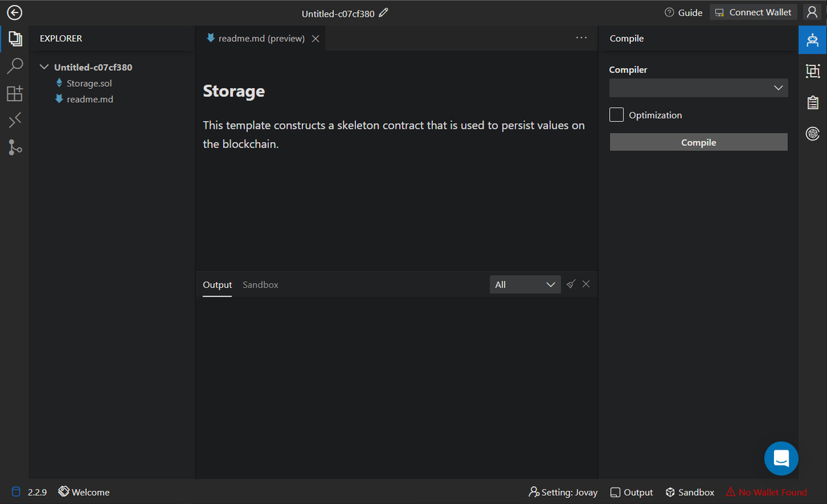
Task: Open the output filter All dropdown
Action: (x=524, y=284)
